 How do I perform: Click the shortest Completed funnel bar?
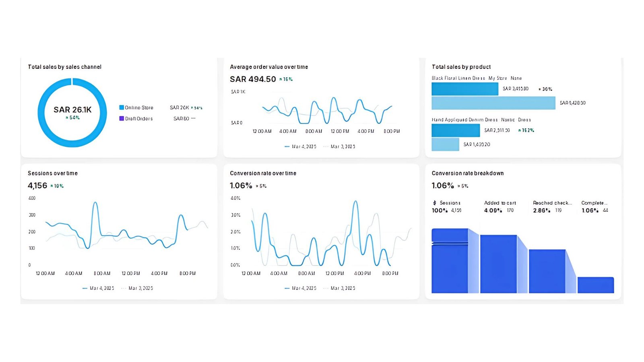click(x=595, y=285)
